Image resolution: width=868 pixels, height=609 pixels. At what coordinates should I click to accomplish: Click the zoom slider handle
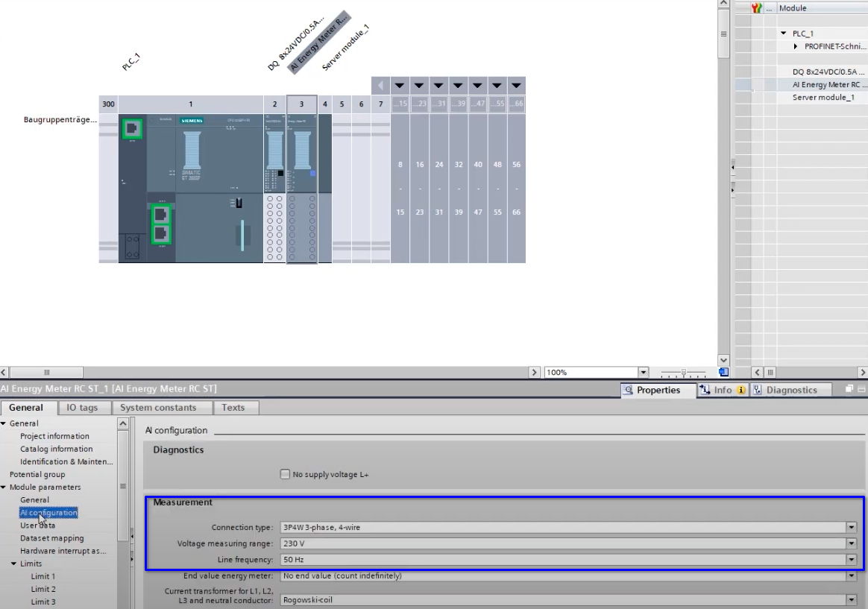pos(683,372)
